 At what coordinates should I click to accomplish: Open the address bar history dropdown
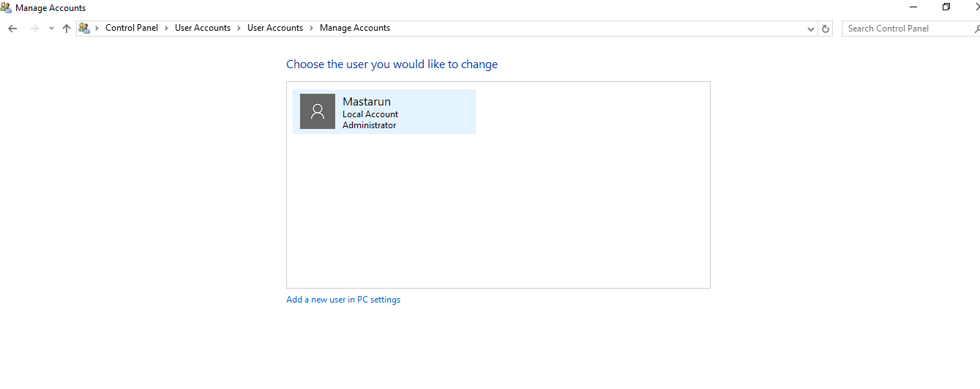tap(811, 29)
